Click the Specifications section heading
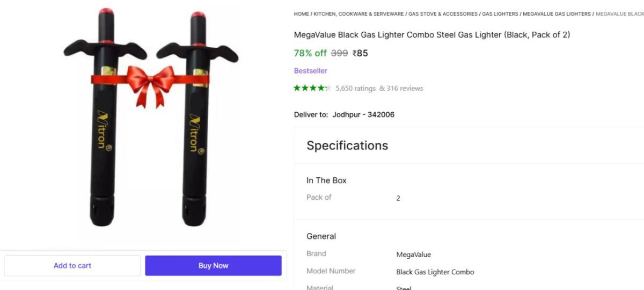Viewport: 644px width, 290px height. [347, 146]
